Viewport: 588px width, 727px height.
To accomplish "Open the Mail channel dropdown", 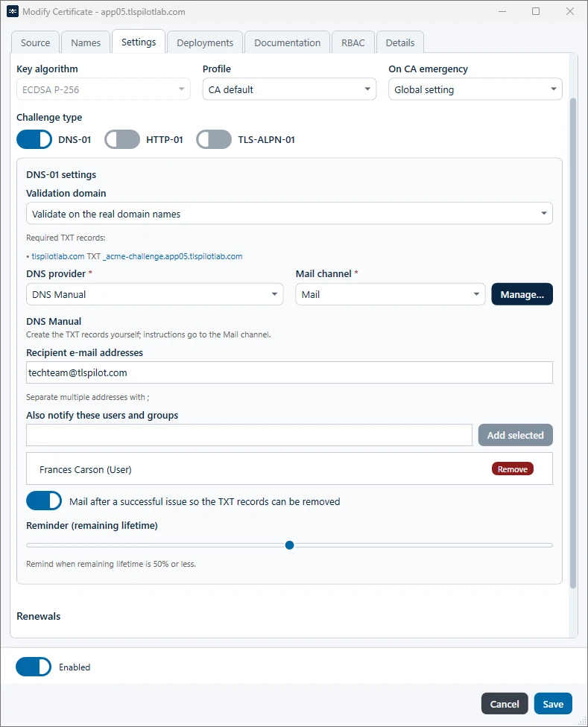I will coord(391,294).
